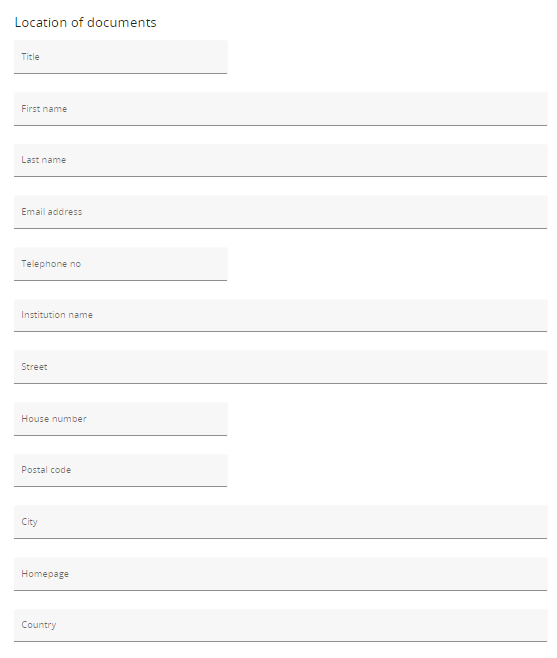
Task: Click the 'Email address' placeholder label
Action: click(x=52, y=212)
